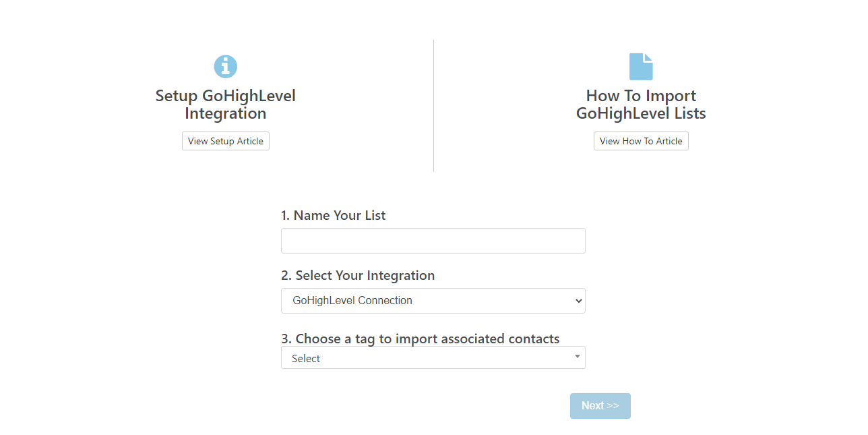Focus the Name Your List text field
This screenshot has height=435, width=868.
433,241
